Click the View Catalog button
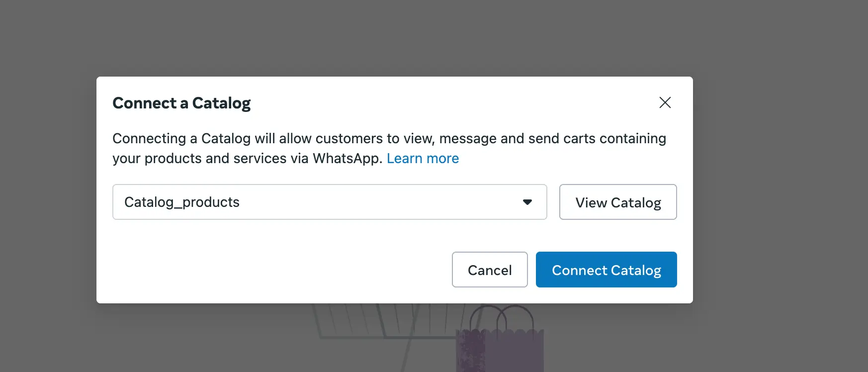This screenshot has width=868, height=372. pos(618,202)
